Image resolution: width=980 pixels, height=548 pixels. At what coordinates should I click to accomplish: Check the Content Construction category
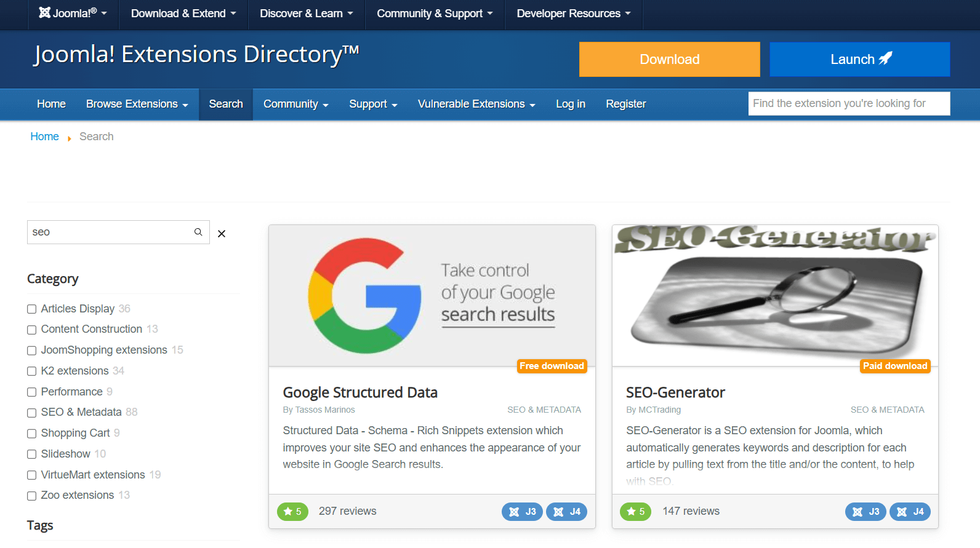(32, 330)
